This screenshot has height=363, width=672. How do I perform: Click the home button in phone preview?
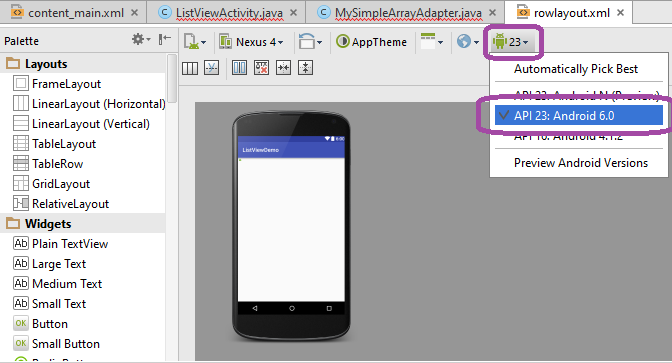(292, 309)
